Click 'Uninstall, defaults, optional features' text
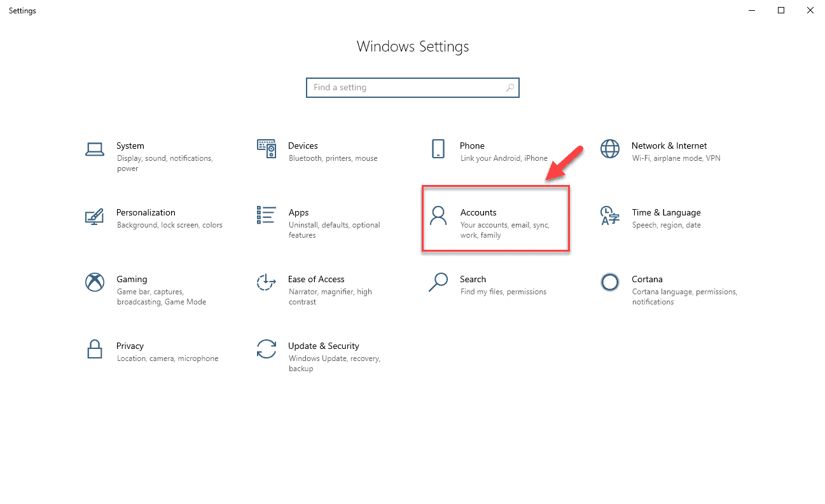This screenshot has height=504, width=825. (334, 230)
